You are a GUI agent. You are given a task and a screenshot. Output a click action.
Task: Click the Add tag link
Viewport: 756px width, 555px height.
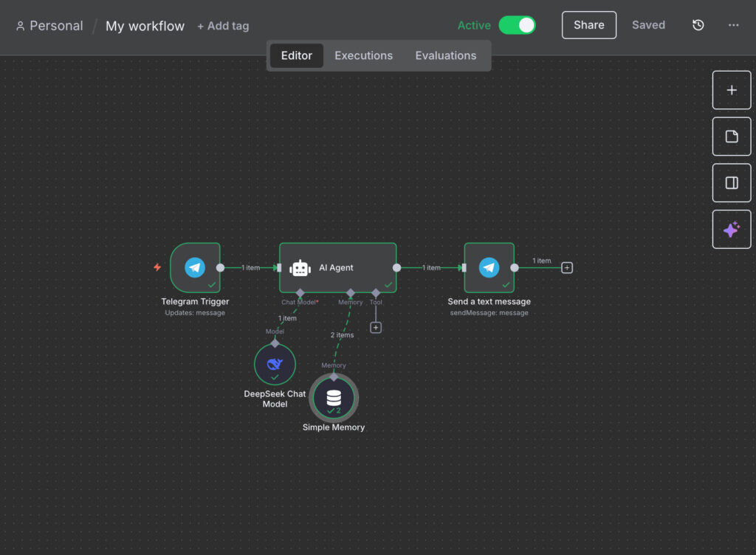pyautogui.click(x=223, y=26)
